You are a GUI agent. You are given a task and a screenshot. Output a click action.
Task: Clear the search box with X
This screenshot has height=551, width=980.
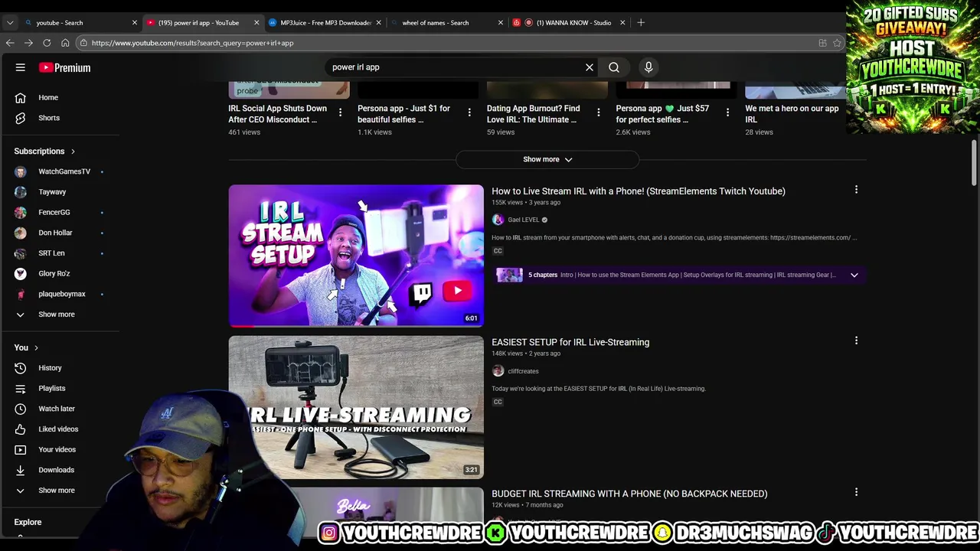pos(590,67)
